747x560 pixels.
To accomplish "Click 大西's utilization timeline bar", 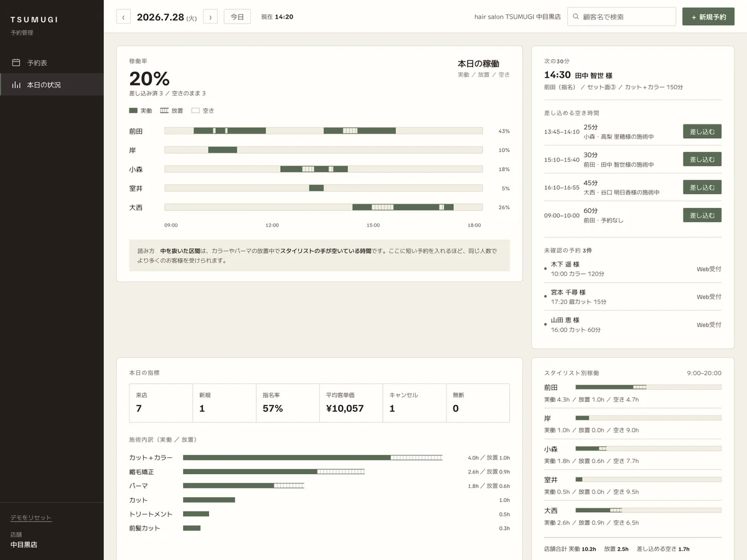I will click(x=323, y=207).
